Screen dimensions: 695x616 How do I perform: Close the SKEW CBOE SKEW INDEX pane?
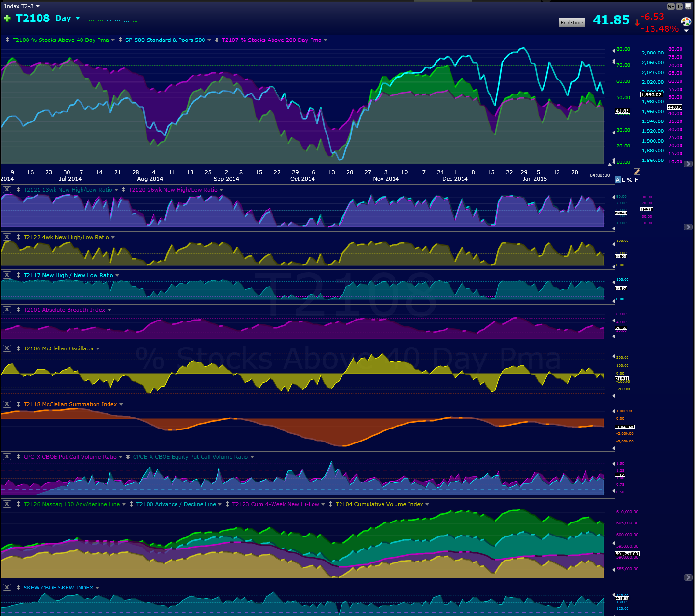coord(7,588)
